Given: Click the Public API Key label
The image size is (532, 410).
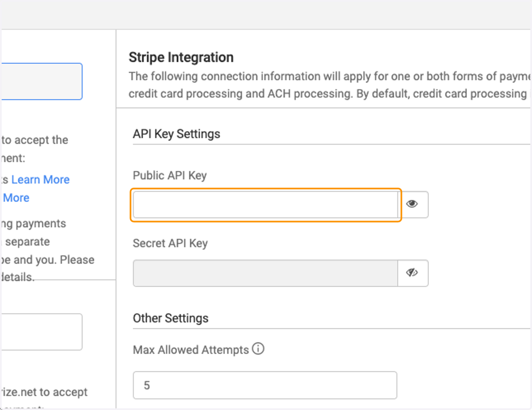Looking at the screenshot, I should tap(170, 176).
